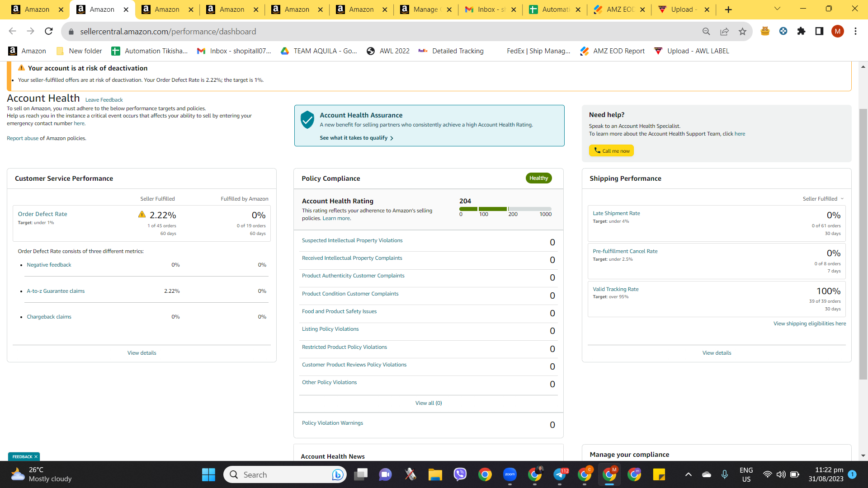Open the Chargeback claims link

point(49,317)
